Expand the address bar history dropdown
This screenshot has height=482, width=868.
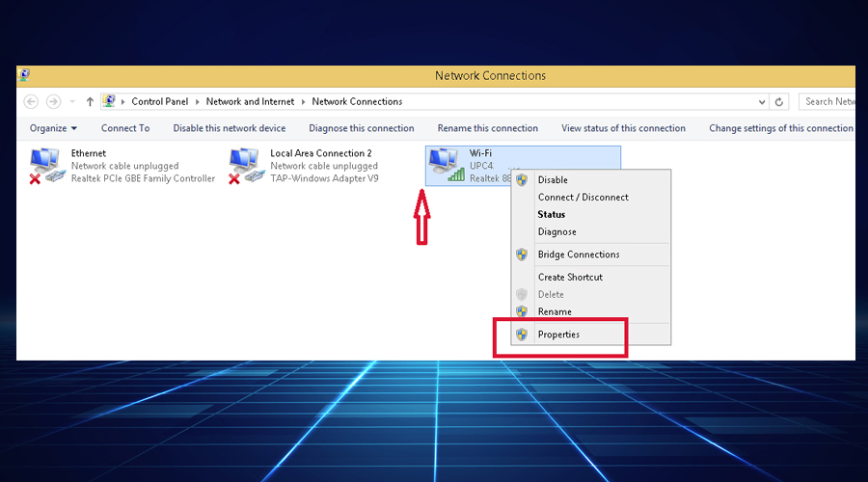coord(762,101)
